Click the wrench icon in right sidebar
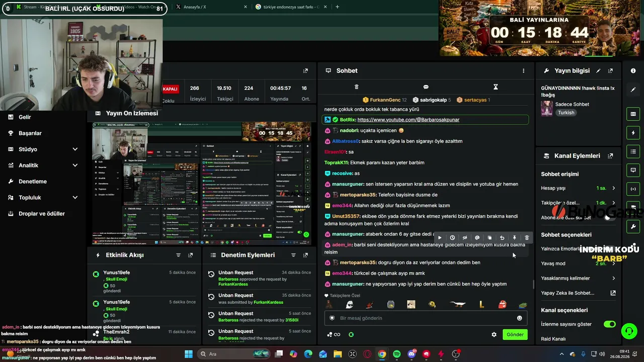This screenshot has height=362, width=644. pos(633,227)
